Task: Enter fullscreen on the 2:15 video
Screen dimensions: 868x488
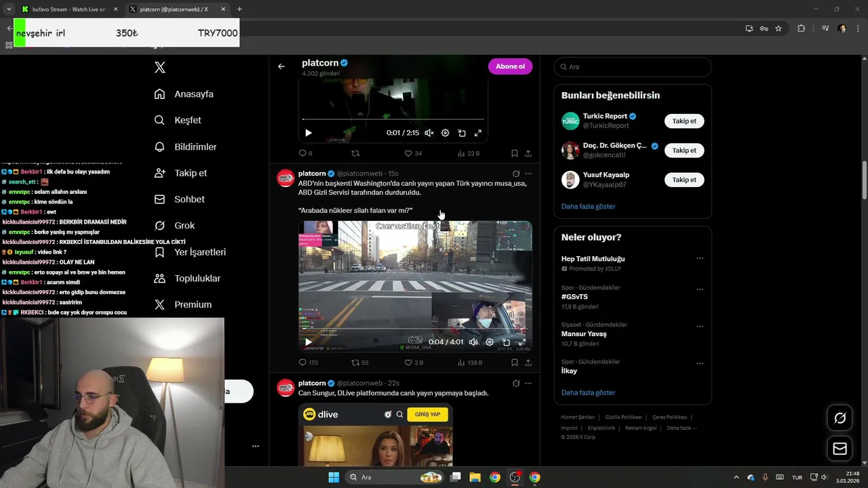Action: (478, 133)
